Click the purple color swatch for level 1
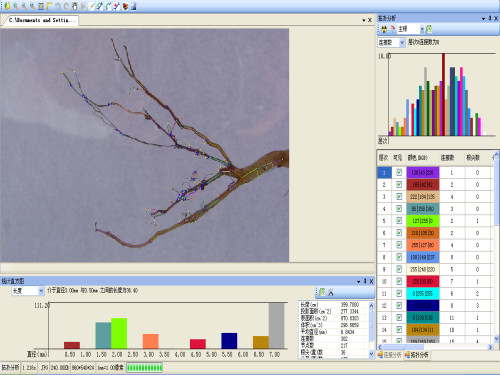The height and width of the screenshot is (375, 500). [423, 172]
